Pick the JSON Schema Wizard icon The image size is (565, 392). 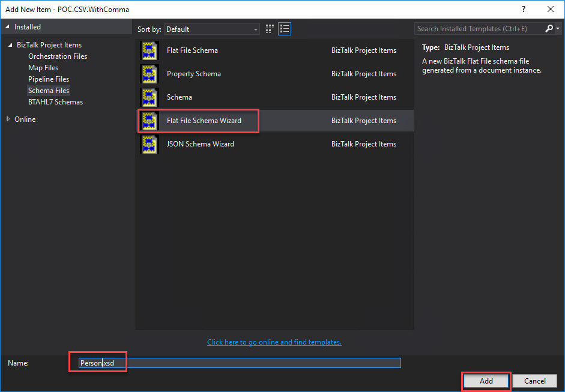tap(149, 144)
